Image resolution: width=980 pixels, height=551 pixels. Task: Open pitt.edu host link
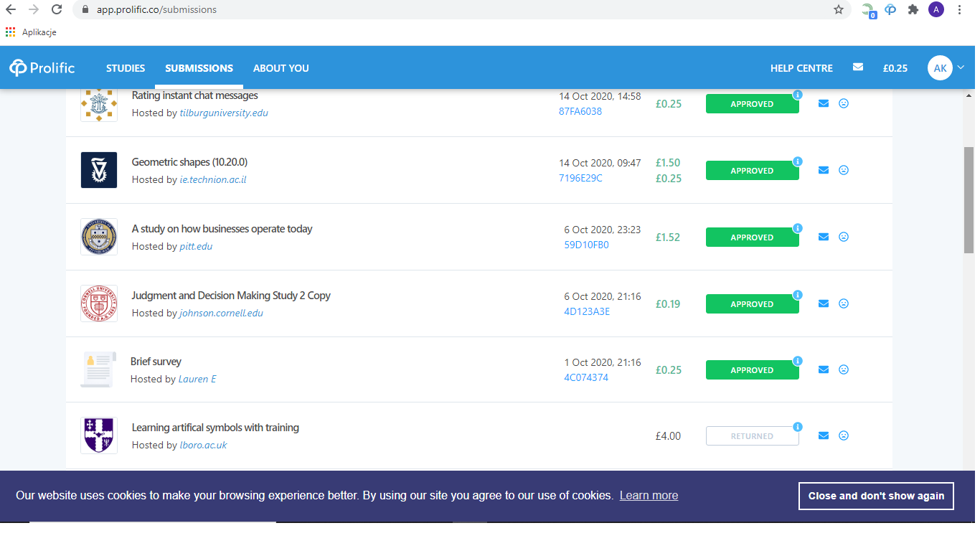pyautogui.click(x=196, y=246)
